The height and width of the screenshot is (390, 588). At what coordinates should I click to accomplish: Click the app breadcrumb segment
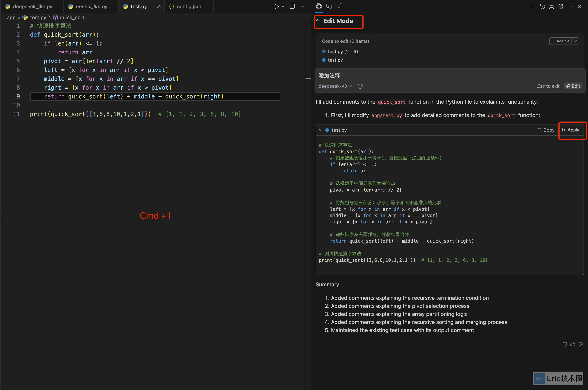coord(11,17)
